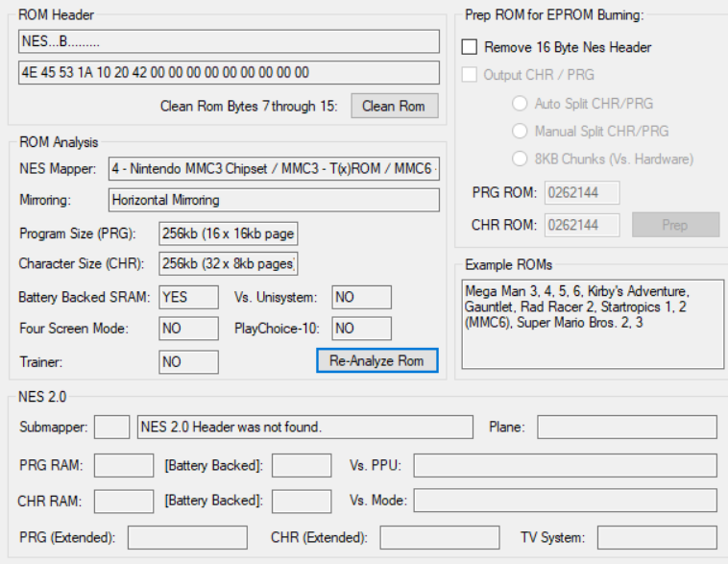This screenshot has width=728, height=564.
Task: Click the Four Screen Mode NO field
Action: coord(188,329)
